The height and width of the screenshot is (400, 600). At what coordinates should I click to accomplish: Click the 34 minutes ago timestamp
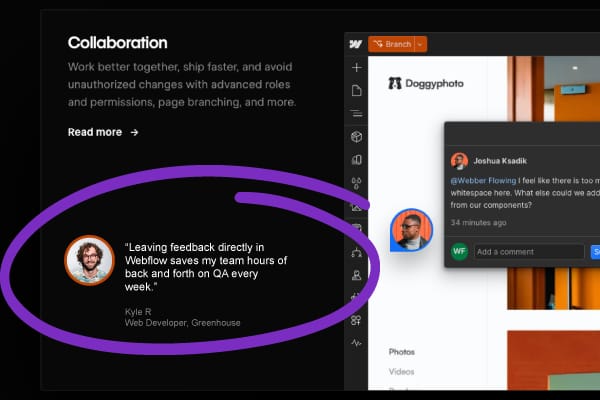point(478,222)
